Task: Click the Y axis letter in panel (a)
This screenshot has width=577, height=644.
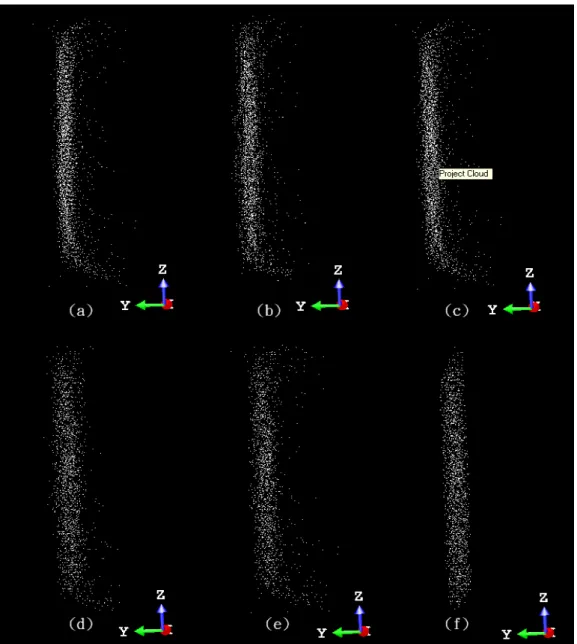Action: [x=125, y=306]
